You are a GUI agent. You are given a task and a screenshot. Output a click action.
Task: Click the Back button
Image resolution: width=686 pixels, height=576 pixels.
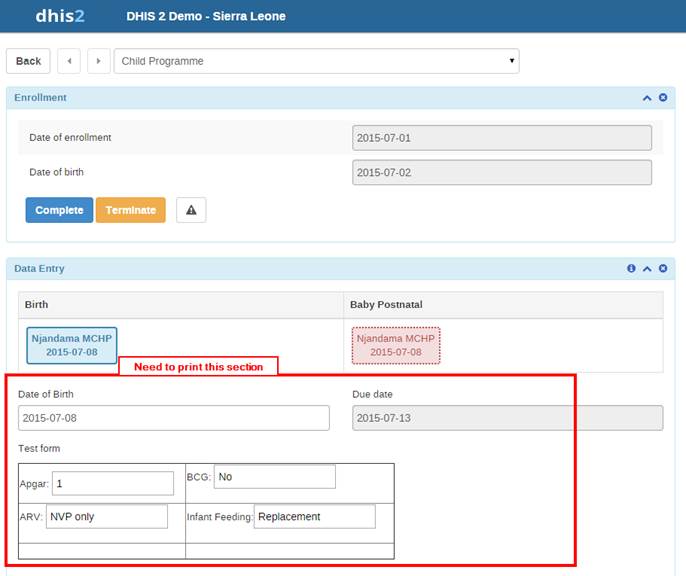(28, 61)
